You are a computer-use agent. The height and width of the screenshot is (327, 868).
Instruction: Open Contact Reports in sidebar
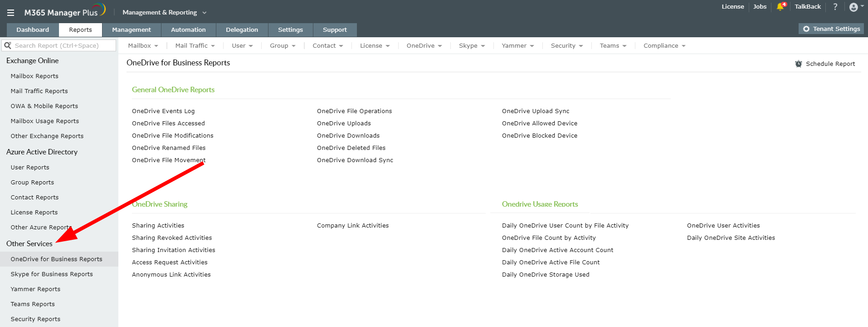[34, 198]
